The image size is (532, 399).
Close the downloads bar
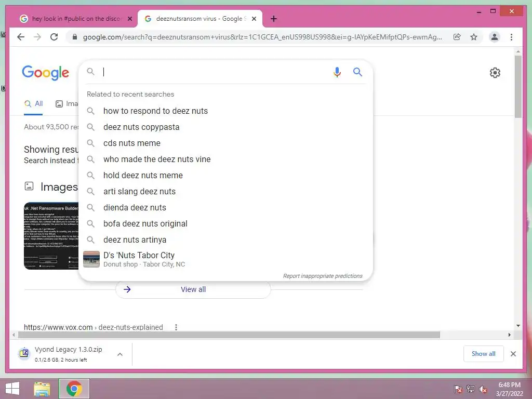tap(513, 354)
